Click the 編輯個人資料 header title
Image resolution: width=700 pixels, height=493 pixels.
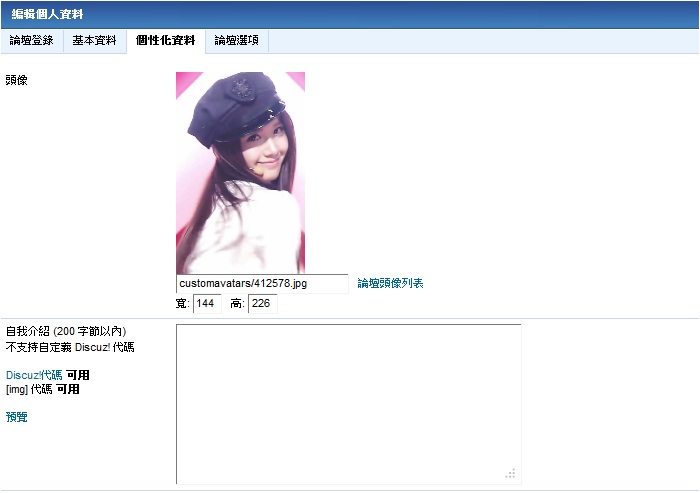(x=47, y=14)
